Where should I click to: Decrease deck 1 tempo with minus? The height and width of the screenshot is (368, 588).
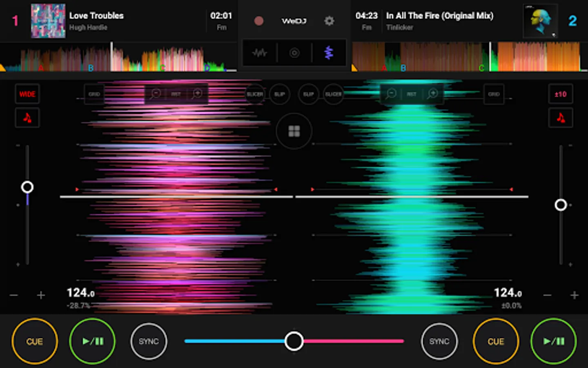14,295
